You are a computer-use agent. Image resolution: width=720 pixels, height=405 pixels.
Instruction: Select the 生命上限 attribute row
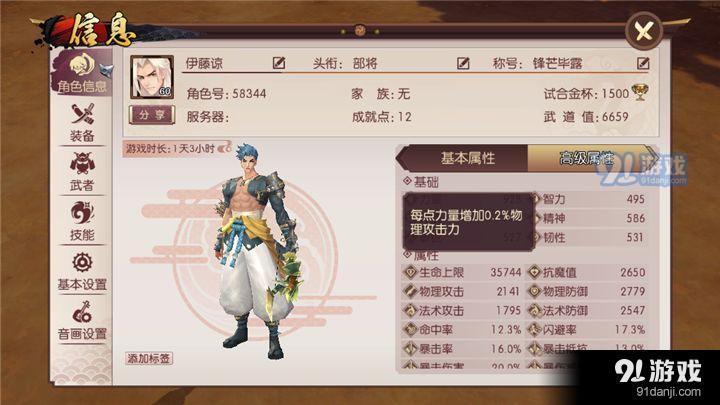click(x=463, y=272)
